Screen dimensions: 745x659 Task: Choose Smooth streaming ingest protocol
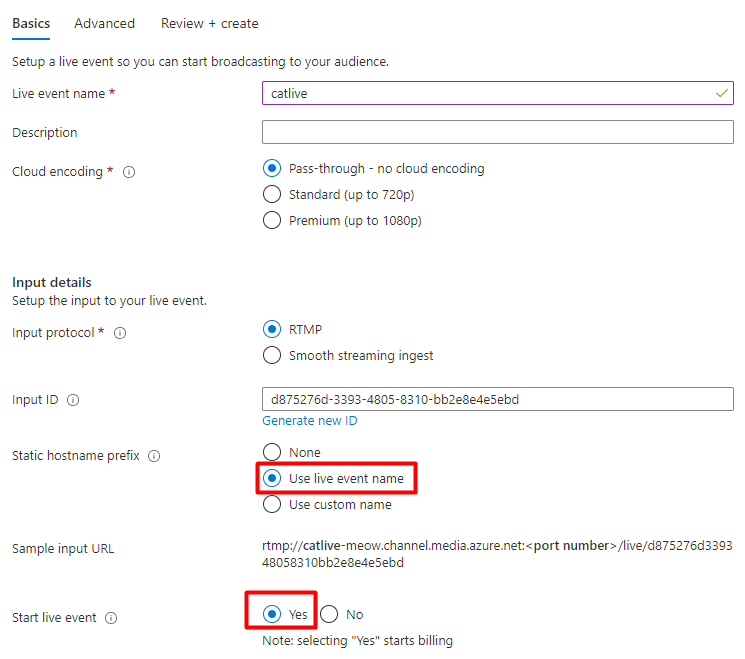[x=271, y=355]
